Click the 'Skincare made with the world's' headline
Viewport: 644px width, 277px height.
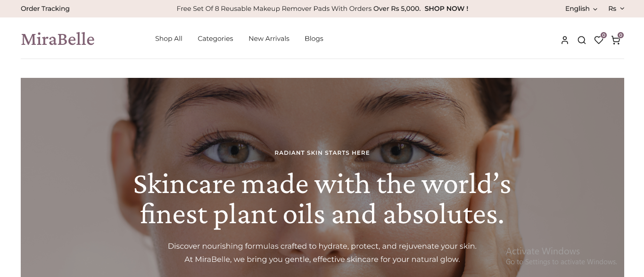(x=322, y=184)
